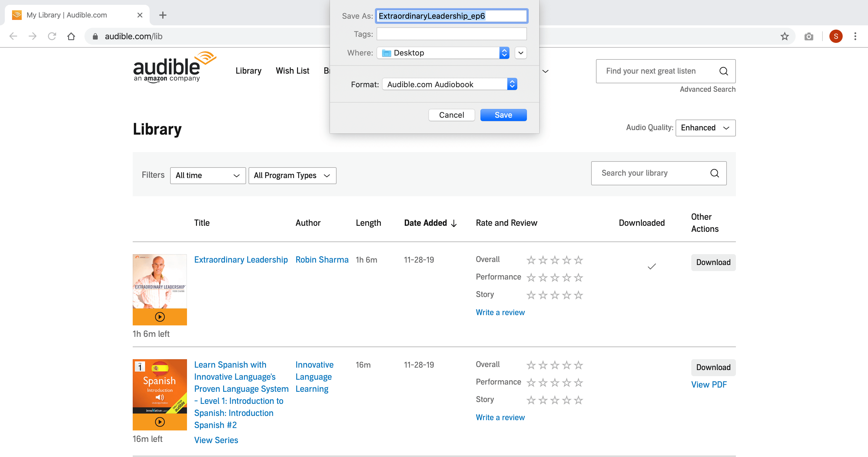The image size is (868, 457).
Task: Open the All Program Types dropdown
Action: pyautogui.click(x=292, y=175)
